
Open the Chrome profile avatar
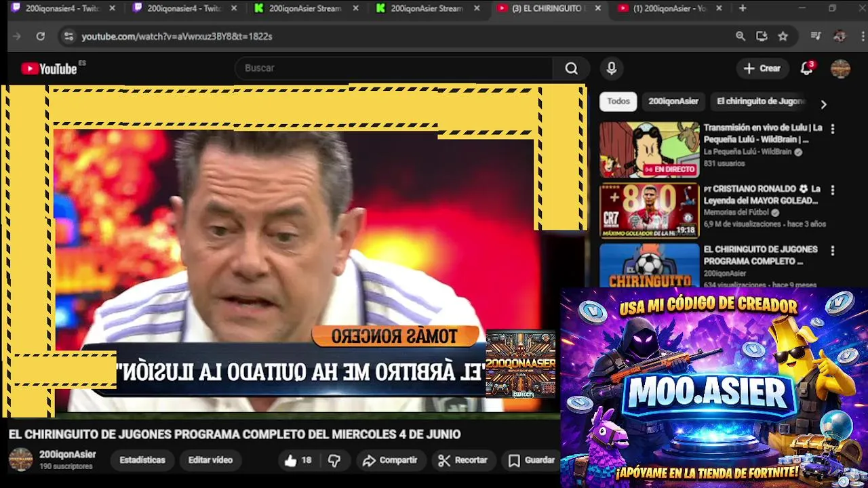click(840, 37)
